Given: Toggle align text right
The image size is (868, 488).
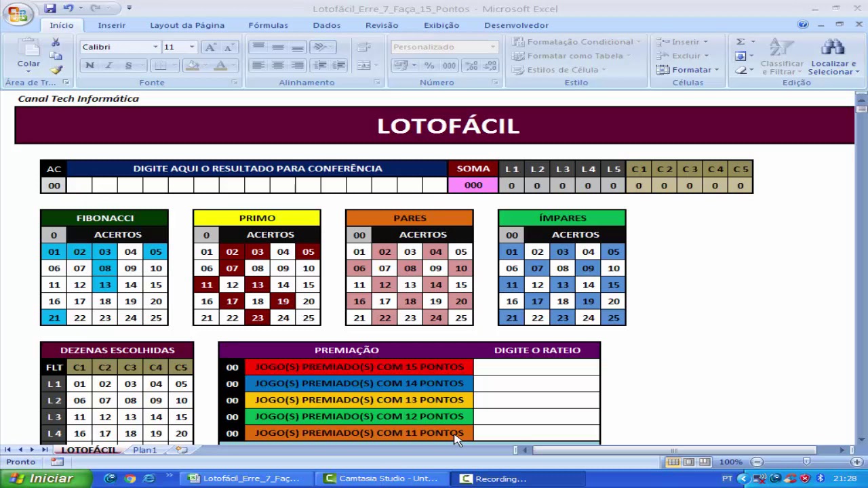Looking at the screenshot, I should coord(297,66).
